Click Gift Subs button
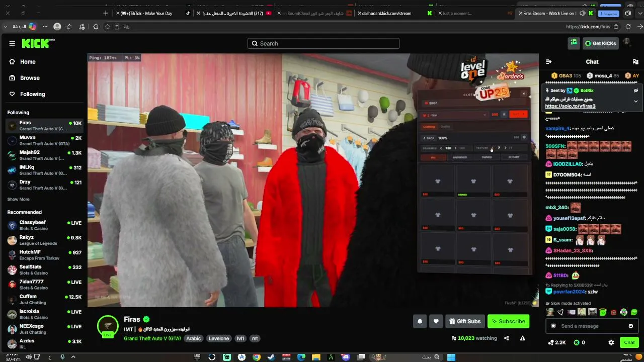Image resolution: width=644 pixels, height=362 pixels. [x=465, y=321]
